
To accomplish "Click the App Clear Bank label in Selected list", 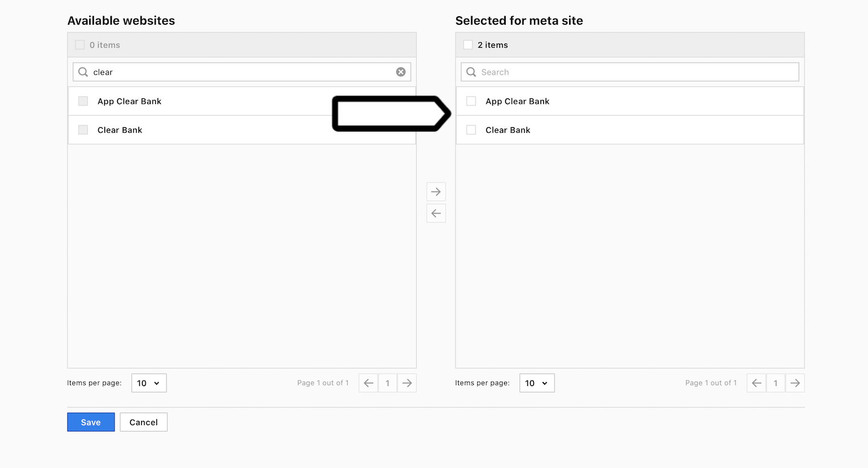I will (518, 101).
